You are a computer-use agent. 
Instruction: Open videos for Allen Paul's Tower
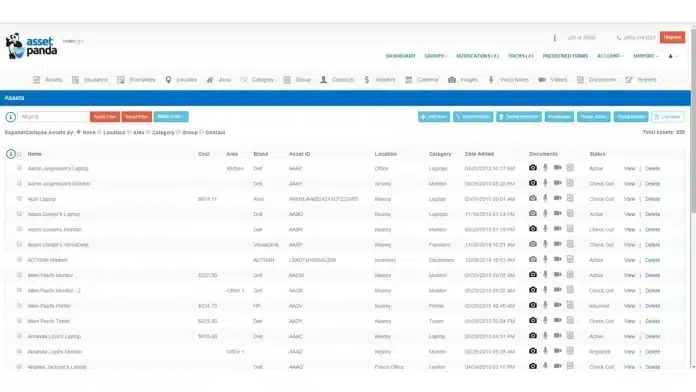pyautogui.click(x=558, y=320)
